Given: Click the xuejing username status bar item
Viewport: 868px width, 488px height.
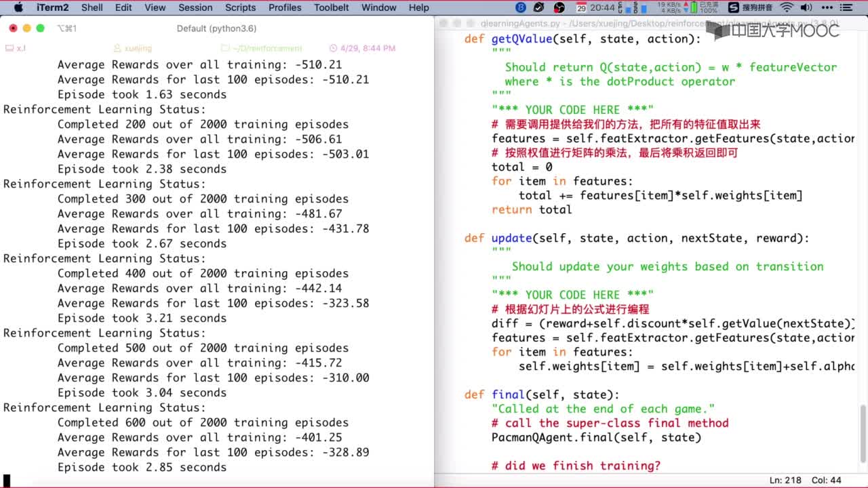Looking at the screenshot, I should [133, 48].
